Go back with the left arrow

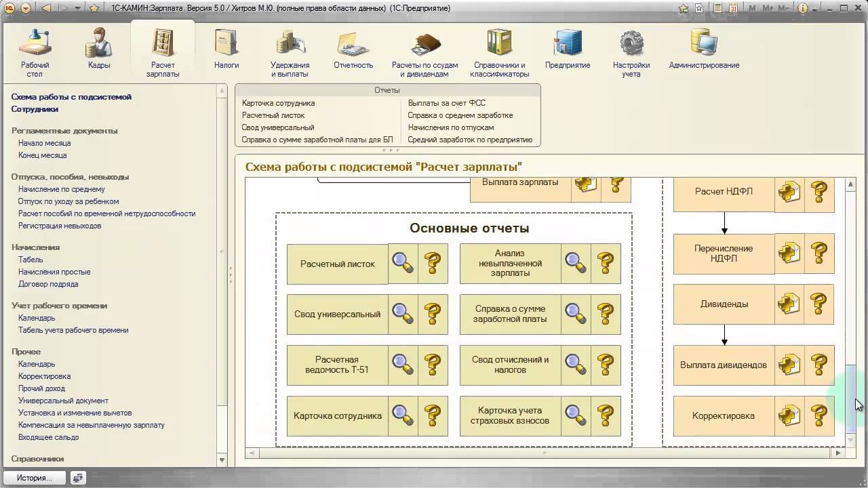pos(46,8)
